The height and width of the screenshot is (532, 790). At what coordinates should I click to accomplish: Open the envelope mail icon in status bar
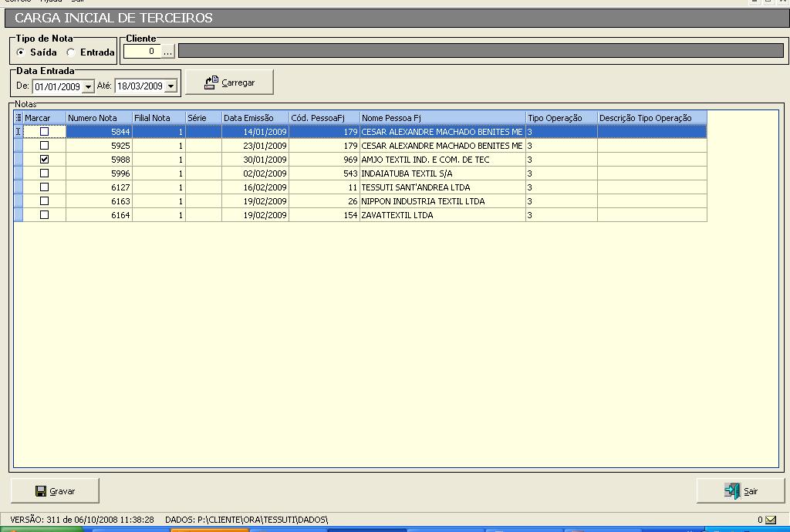tap(771, 520)
